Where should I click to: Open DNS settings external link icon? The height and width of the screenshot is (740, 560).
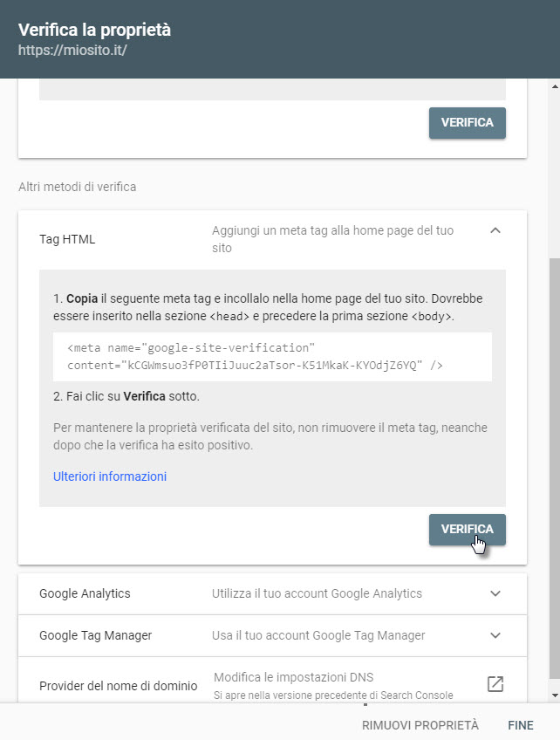[x=495, y=684]
